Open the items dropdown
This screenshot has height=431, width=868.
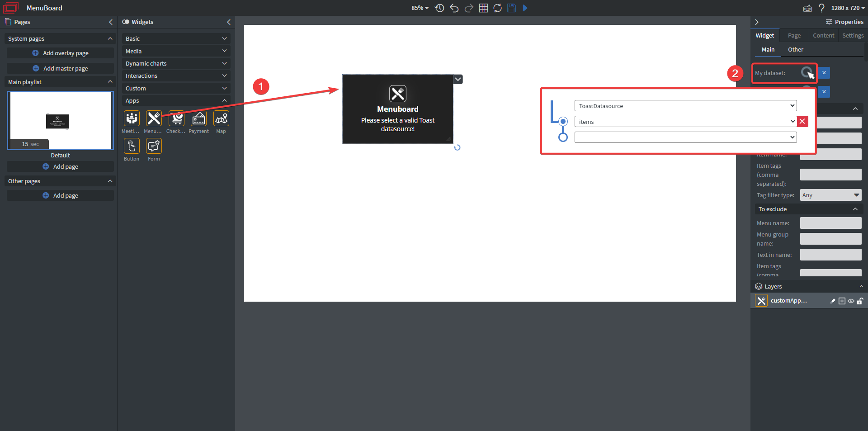click(685, 122)
